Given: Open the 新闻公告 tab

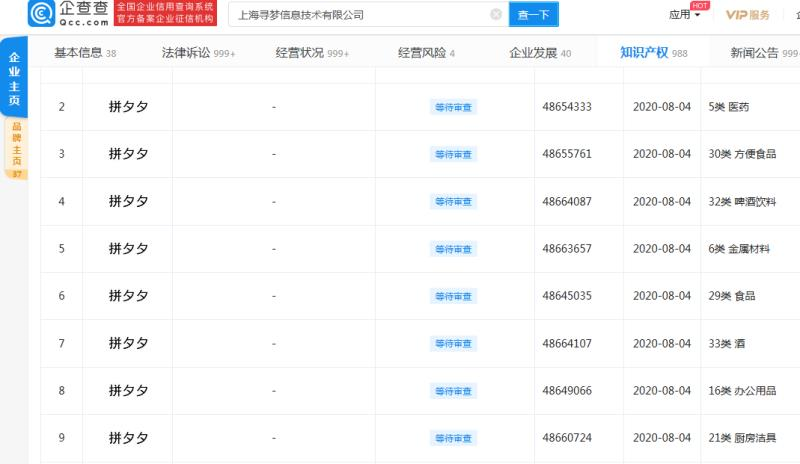Looking at the screenshot, I should click(764, 53).
